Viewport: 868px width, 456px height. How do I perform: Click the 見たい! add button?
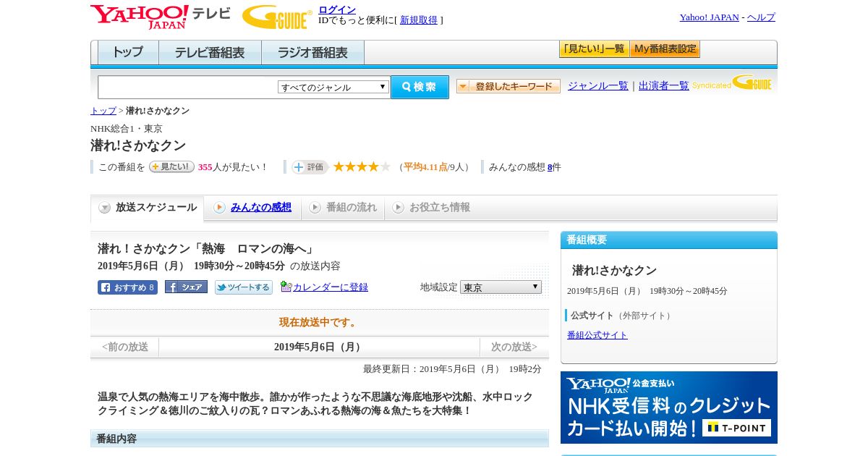click(x=171, y=166)
